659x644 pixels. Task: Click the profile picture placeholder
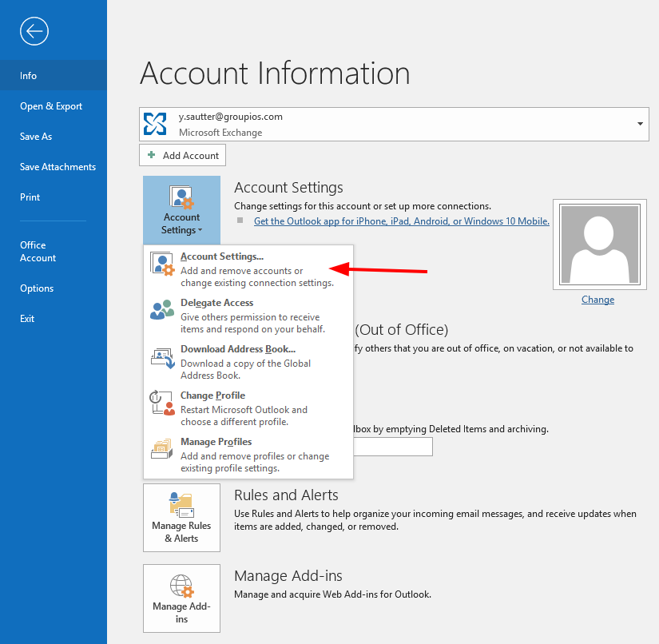[x=597, y=245]
